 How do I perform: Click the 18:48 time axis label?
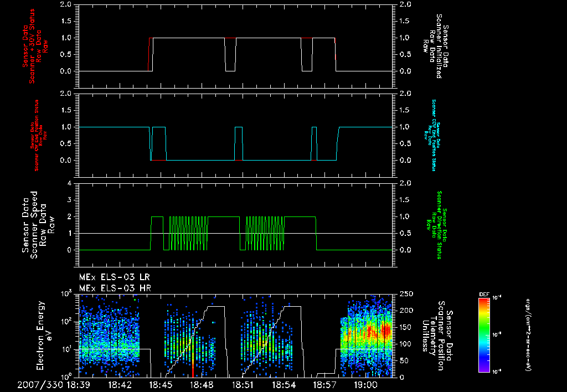click(202, 385)
